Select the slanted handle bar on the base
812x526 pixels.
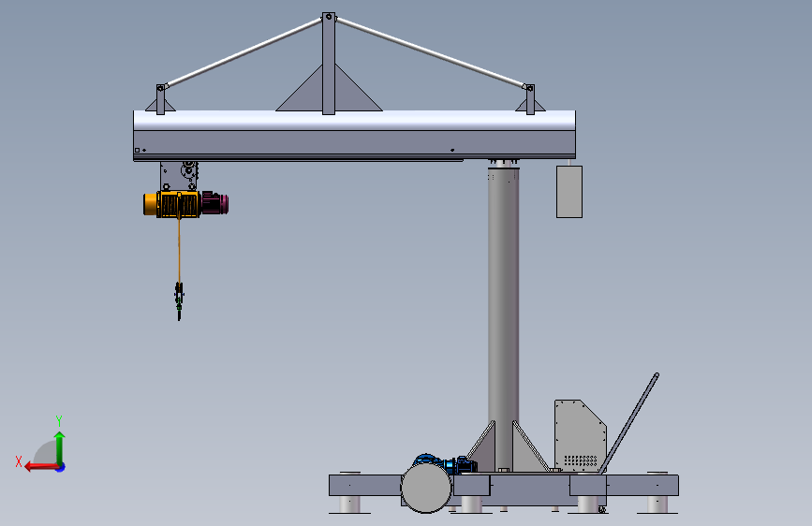(x=629, y=422)
